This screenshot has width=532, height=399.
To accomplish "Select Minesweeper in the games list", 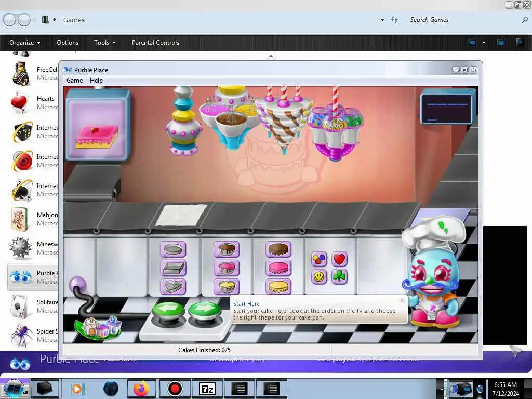I will pyautogui.click(x=33, y=248).
